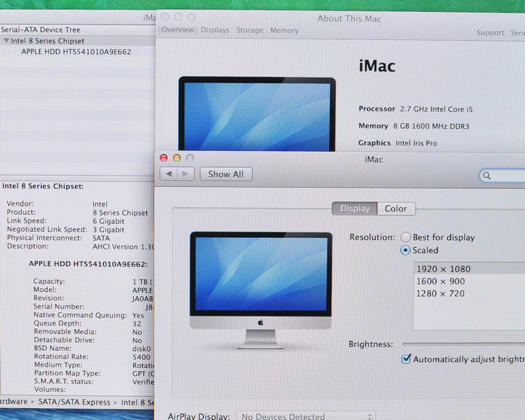Open the Storage tab in About This Mac
This screenshot has width=525, height=420.
click(x=250, y=31)
